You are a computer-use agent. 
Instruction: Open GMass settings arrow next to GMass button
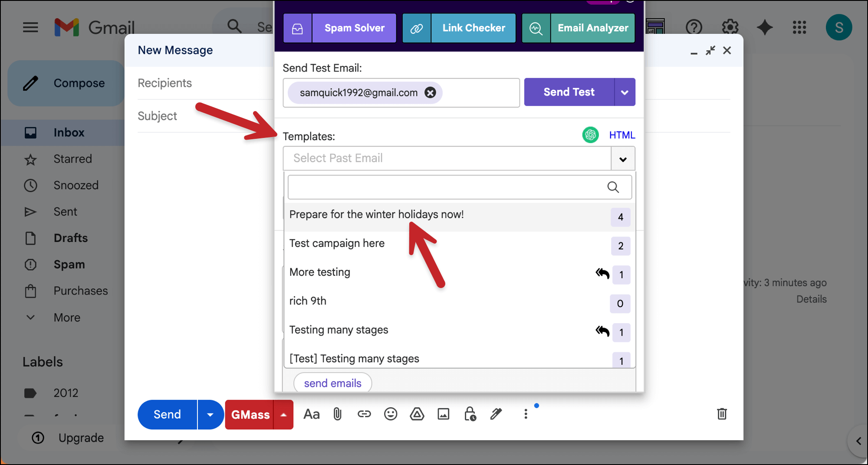pos(283,415)
